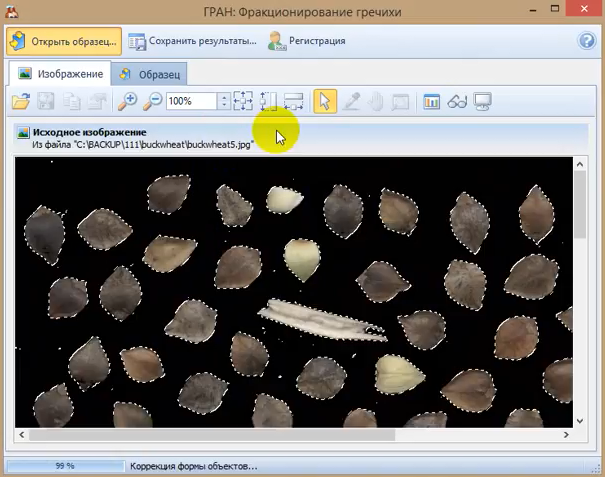
Task: Select the arrow pointer tool
Action: 325,101
